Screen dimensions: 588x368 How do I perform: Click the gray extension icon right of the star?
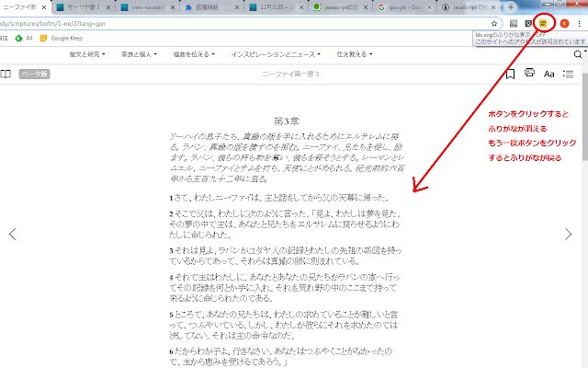pyautogui.click(x=514, y=24)
